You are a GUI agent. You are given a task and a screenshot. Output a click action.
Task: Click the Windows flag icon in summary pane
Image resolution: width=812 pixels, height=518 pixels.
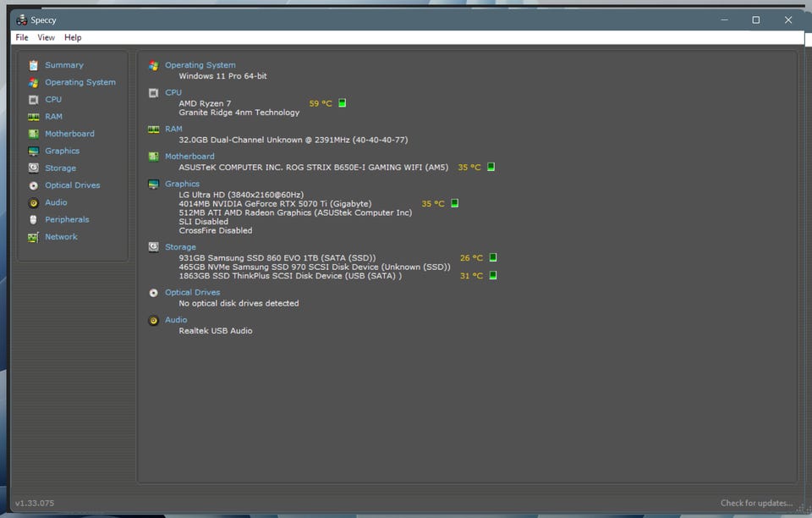click(x=154, y=66)
